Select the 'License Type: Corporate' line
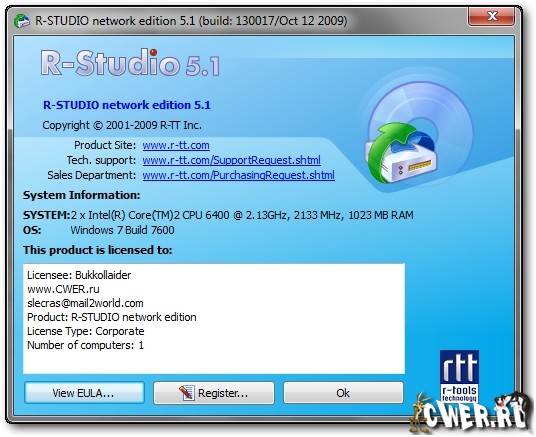 pyautogui.click(x=85, y=331)
